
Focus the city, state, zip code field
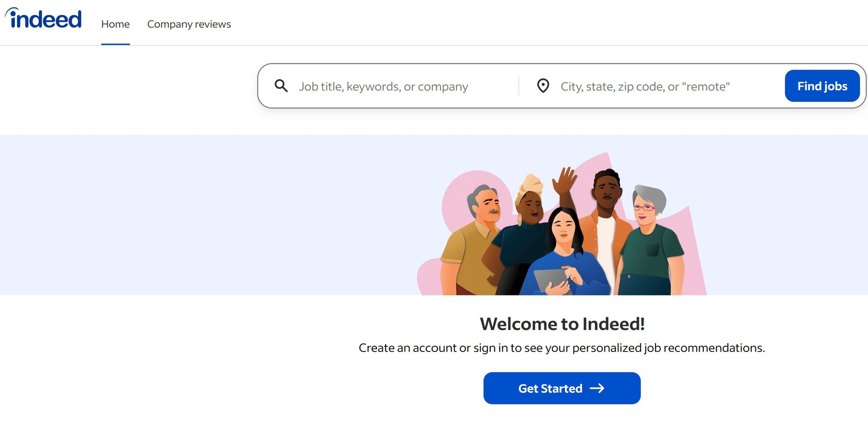click(668, 86)
